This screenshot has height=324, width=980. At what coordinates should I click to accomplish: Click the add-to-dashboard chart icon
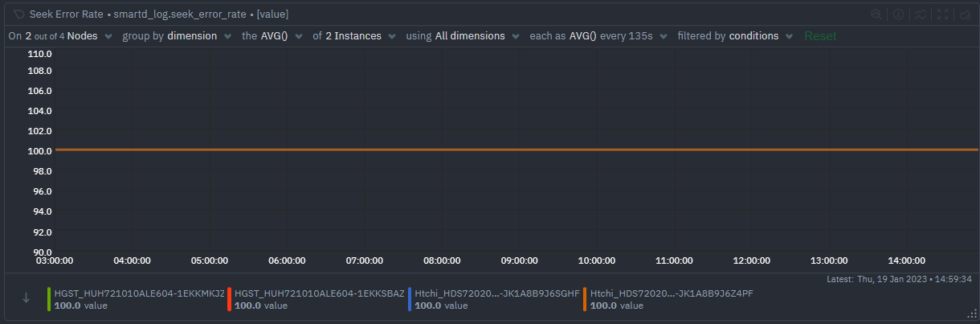[966, 14]
